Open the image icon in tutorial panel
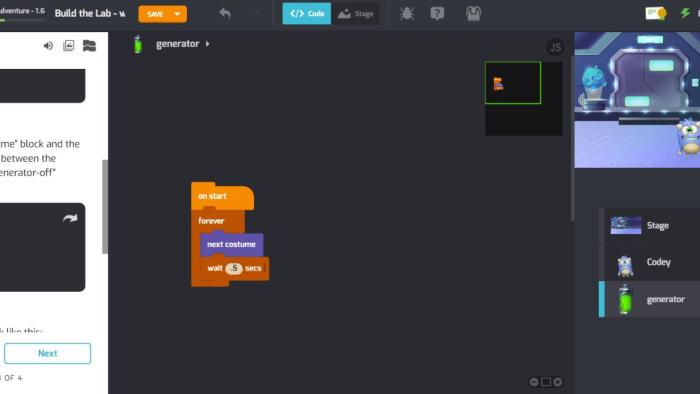The image size is (700, 394). (69, 46)
